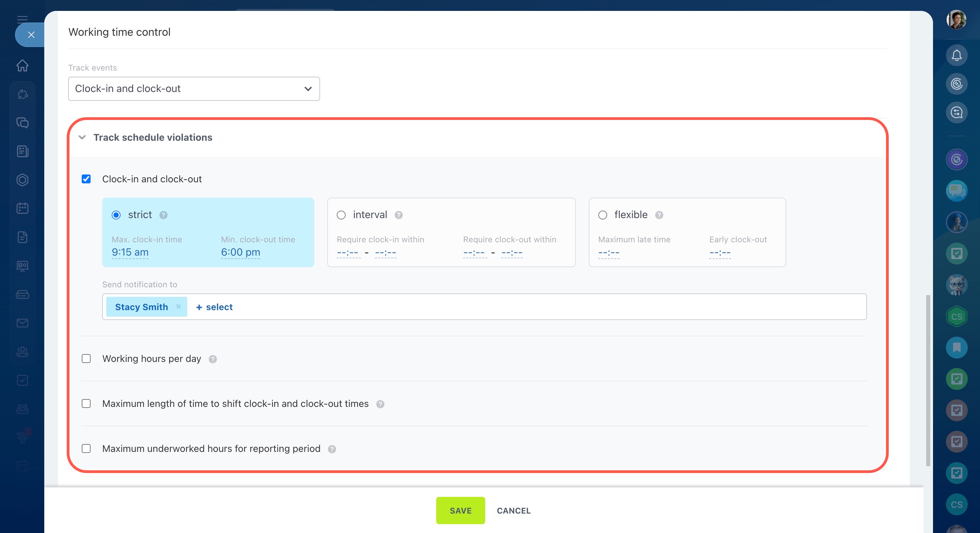Collapse Track schedule violations section
This screenshot has height=533, width=980.
tap(82, 137)
